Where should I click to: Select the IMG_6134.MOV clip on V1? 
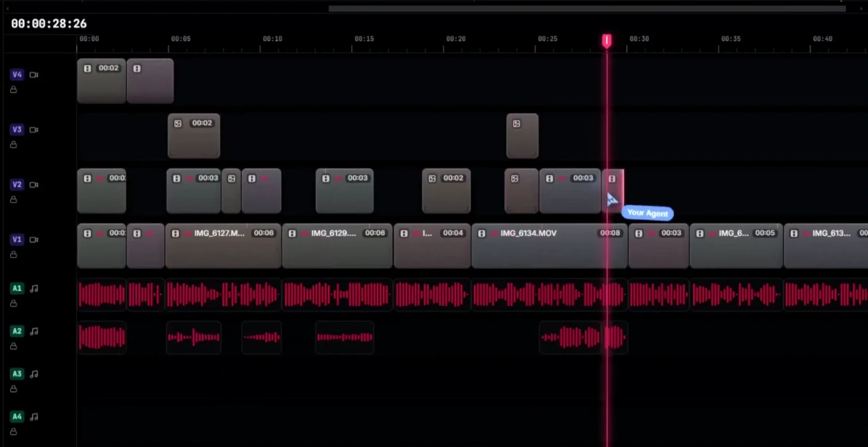pyautogui.click(x=549, y=246)
